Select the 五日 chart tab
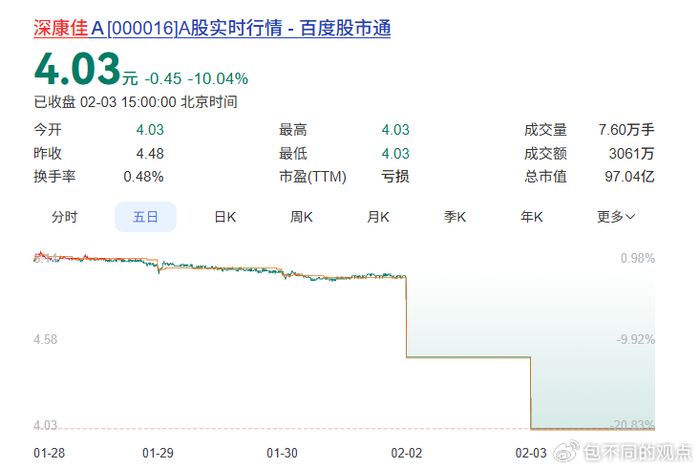 [x=146, y=217]
